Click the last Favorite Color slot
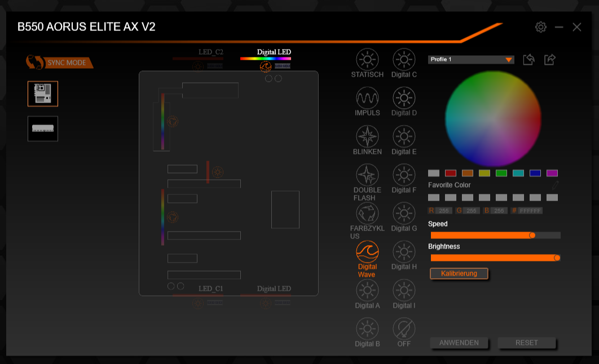Viewport: 599px width, 364px height. click(552, 198)
